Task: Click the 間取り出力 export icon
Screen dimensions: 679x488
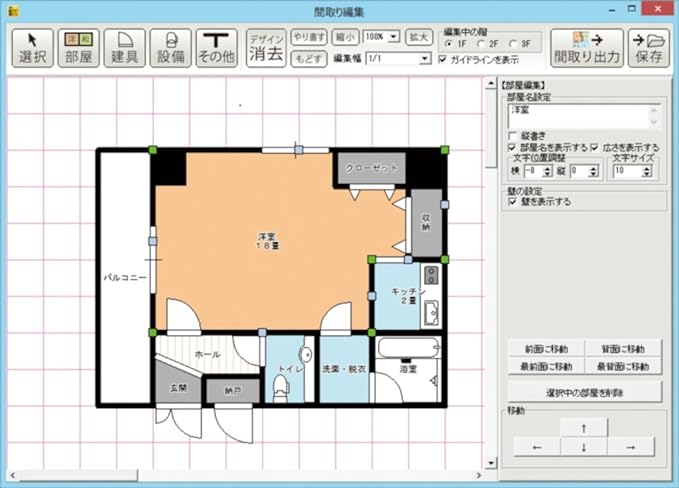Action: point(587,48)
